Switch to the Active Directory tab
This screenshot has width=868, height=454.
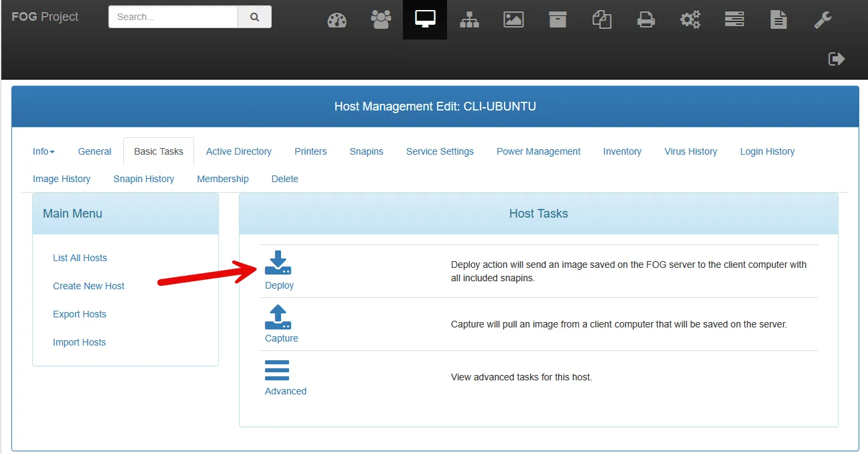click(x=239, y=151)
